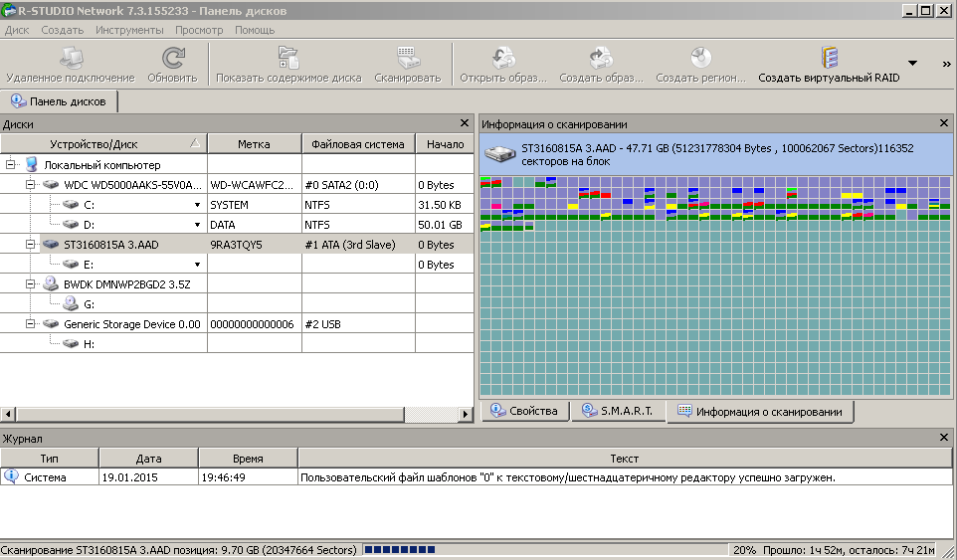The height and width of the screenshot is (560, 957).
Task: Open the Инструменты menu
Action: pos(129,30)
